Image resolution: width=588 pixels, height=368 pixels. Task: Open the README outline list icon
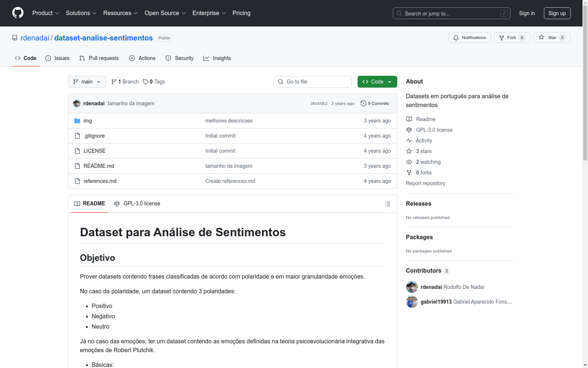pos(387,204)
